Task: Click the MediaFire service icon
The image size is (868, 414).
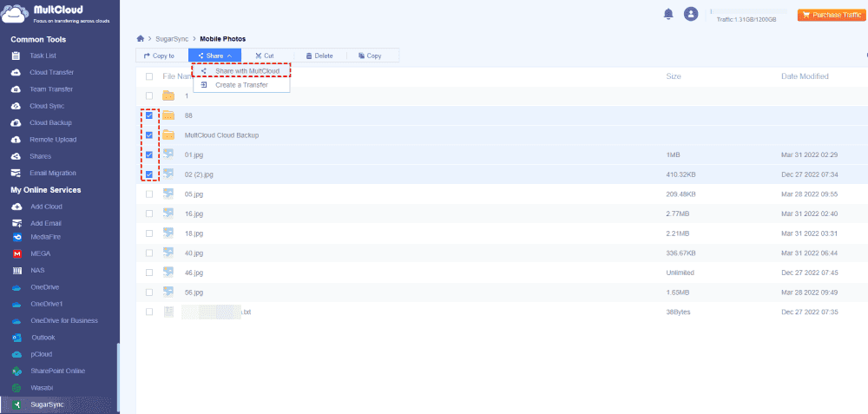Action: tap(17, 237)
